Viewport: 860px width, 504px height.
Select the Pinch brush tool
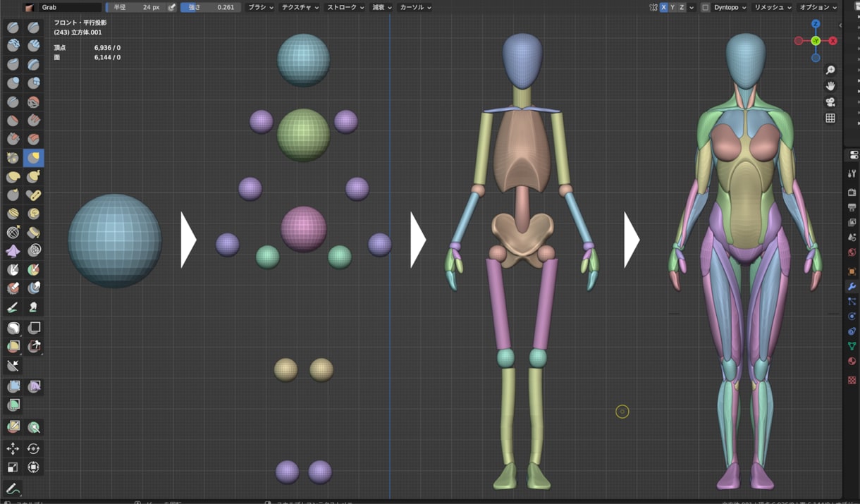pyautogui.click(x=13, y=158)
